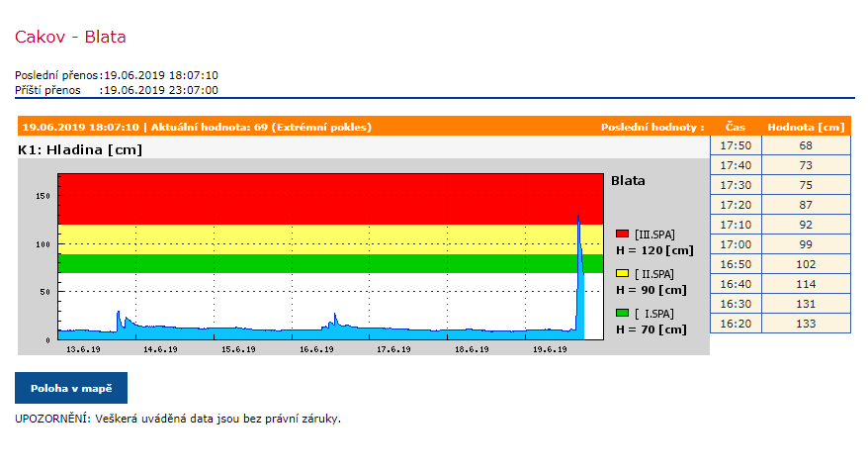
Task: Click the 'H = 120 [cm]' legend text
Action: pos(654,250)
